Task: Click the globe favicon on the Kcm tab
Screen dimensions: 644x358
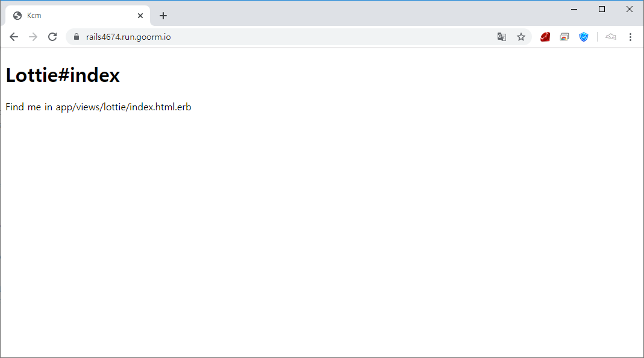Action: (x=17, y=16)
